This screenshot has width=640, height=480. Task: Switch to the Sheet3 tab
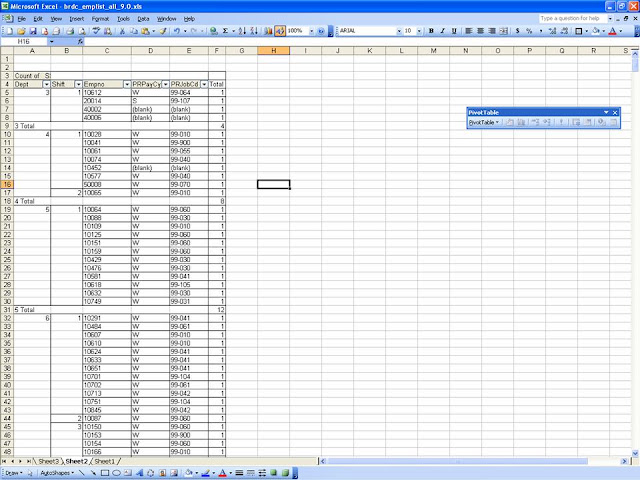[49, 461]
